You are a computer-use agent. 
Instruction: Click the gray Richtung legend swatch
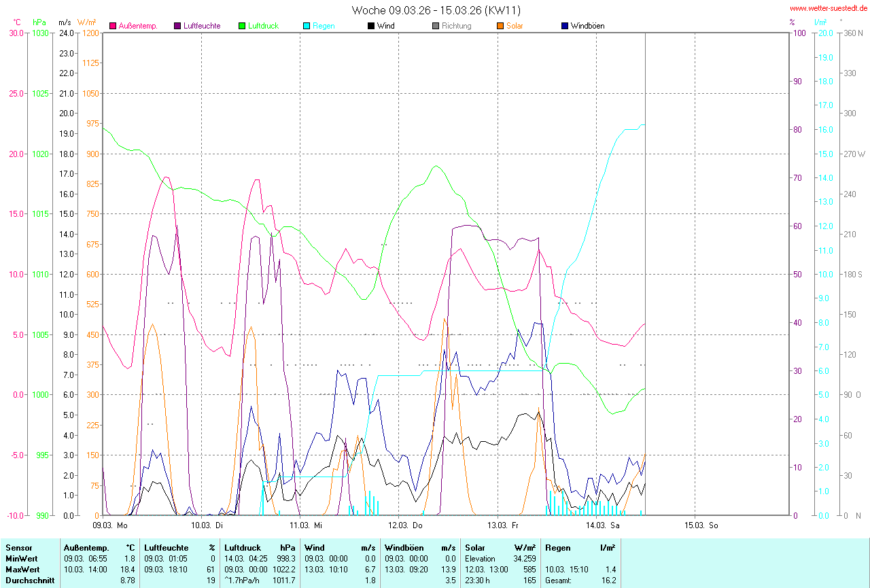click(x=436, y=26)
